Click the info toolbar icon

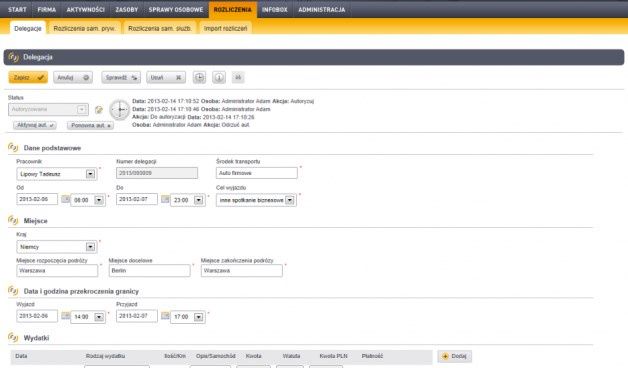[x=219, y=77]
